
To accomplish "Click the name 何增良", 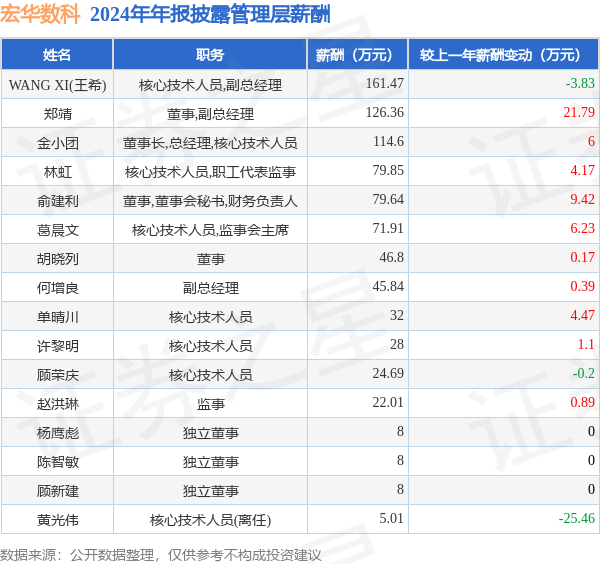I will (57, 288).
